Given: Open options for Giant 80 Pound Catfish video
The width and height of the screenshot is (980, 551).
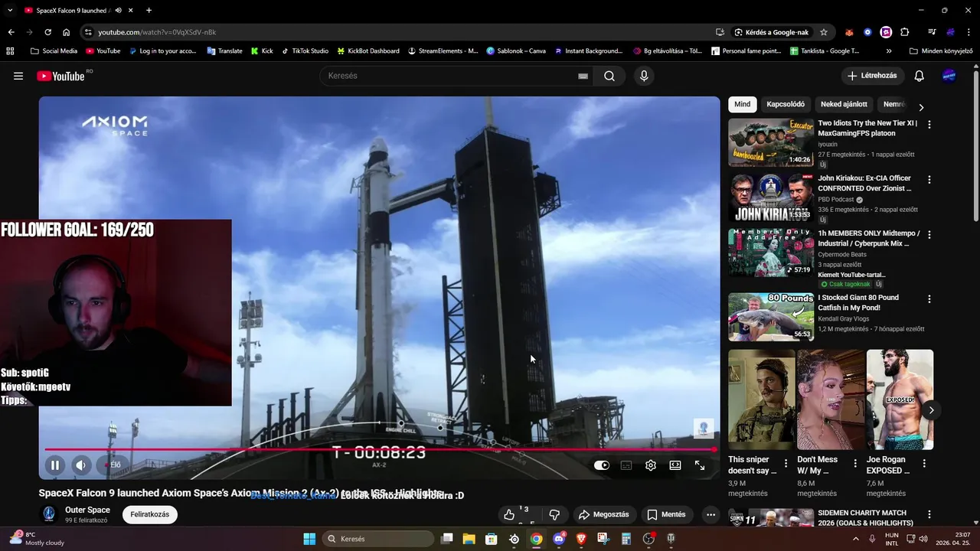Looking at the screenshot, I should [929, 298].
